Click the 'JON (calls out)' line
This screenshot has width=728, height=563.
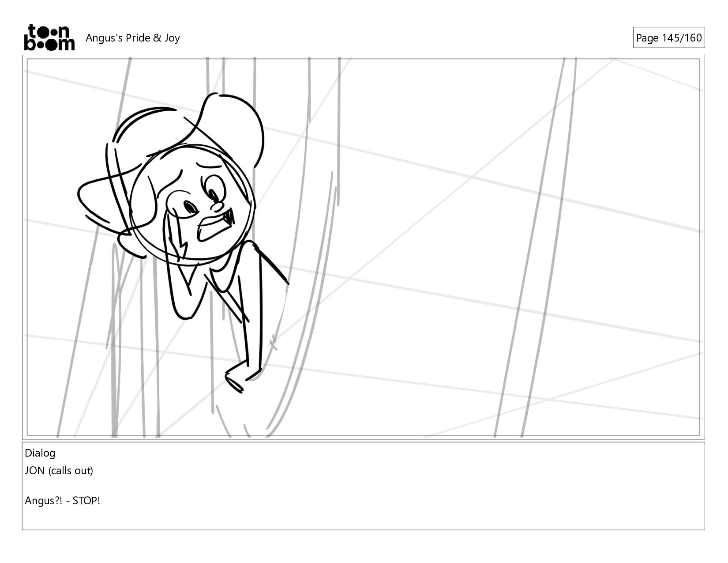(59, 471)
